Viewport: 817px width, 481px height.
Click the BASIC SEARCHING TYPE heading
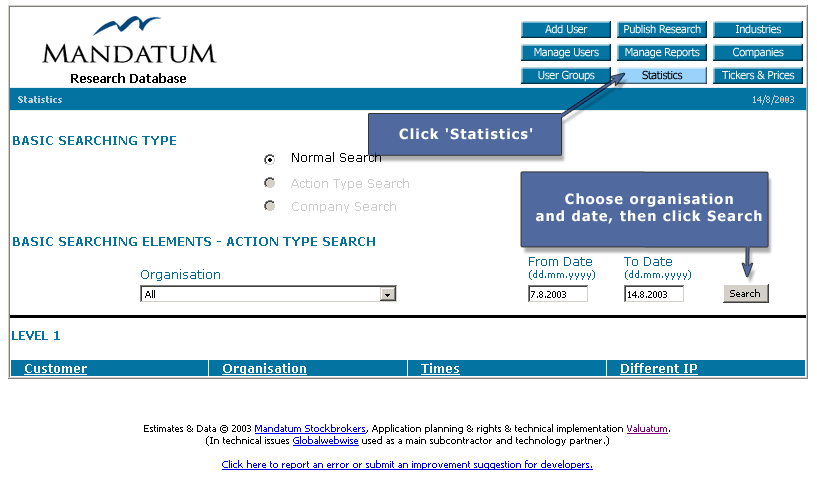click(x=94, y=141)
